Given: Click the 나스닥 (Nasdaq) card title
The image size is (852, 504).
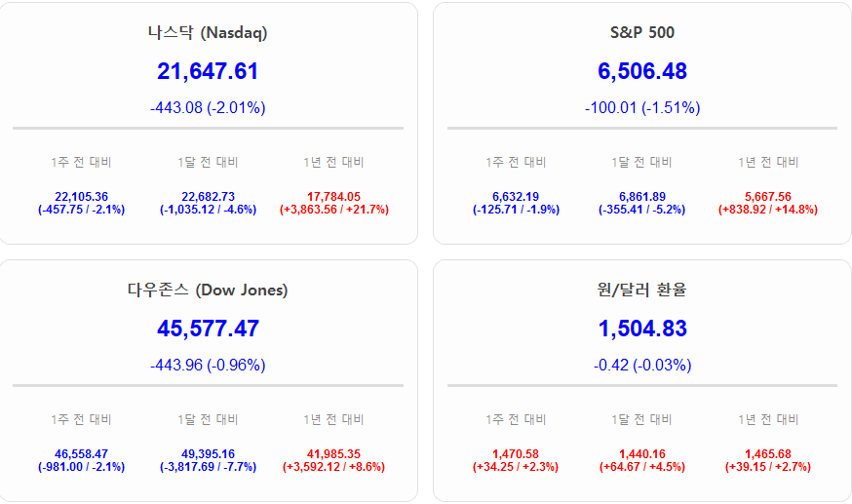Looking at the screenshot, I should coord(208,32).
